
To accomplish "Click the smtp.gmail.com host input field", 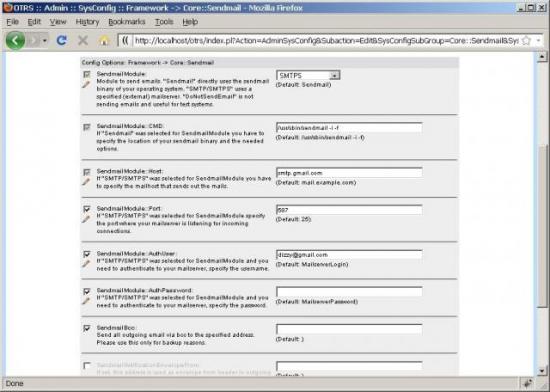I will (349, 173).
